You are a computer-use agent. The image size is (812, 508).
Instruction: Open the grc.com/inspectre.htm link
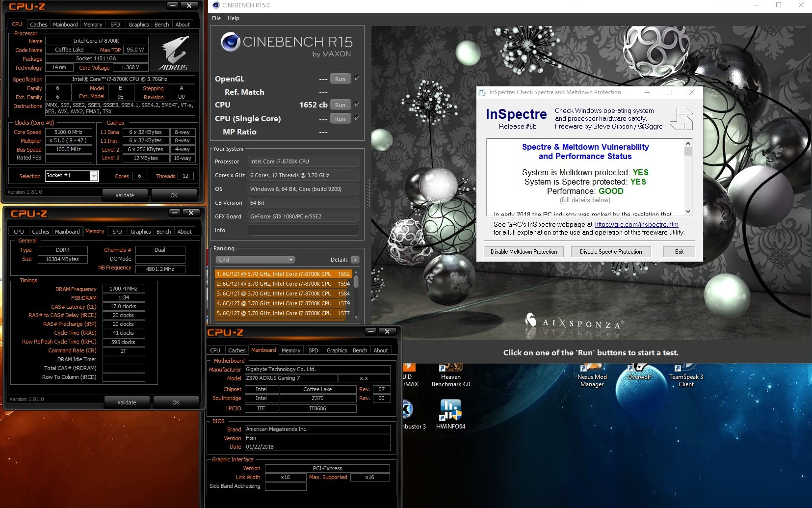pos(636,224)
